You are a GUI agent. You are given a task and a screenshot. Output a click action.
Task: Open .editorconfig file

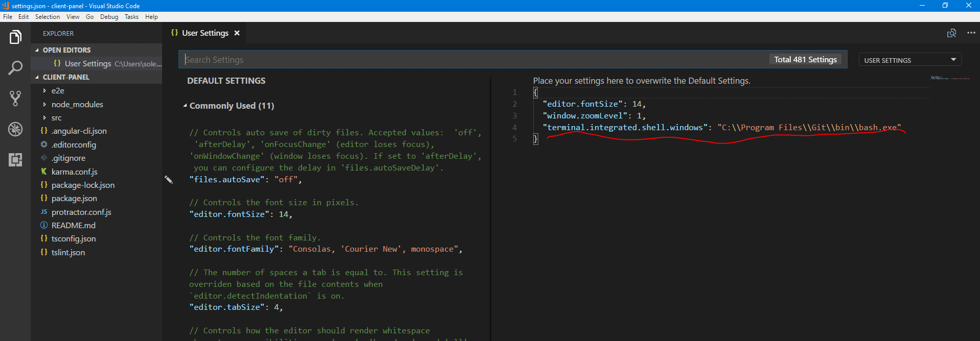click(96, 145)
